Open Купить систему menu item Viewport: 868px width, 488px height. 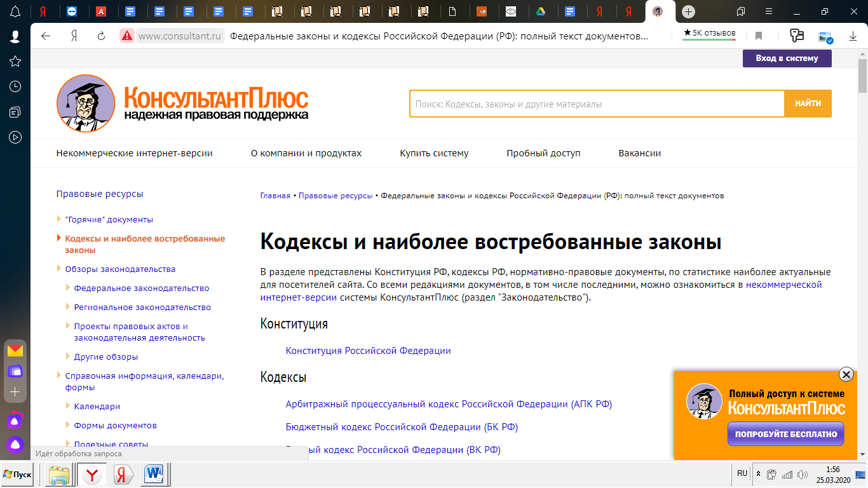[x=434, y=153]
